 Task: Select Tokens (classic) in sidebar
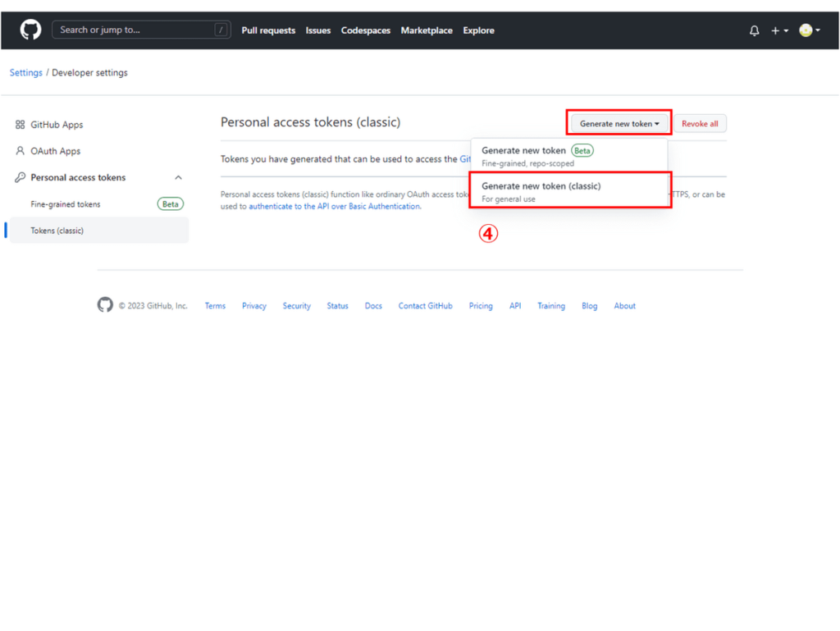pyautogui.click(x=99, y=231)
